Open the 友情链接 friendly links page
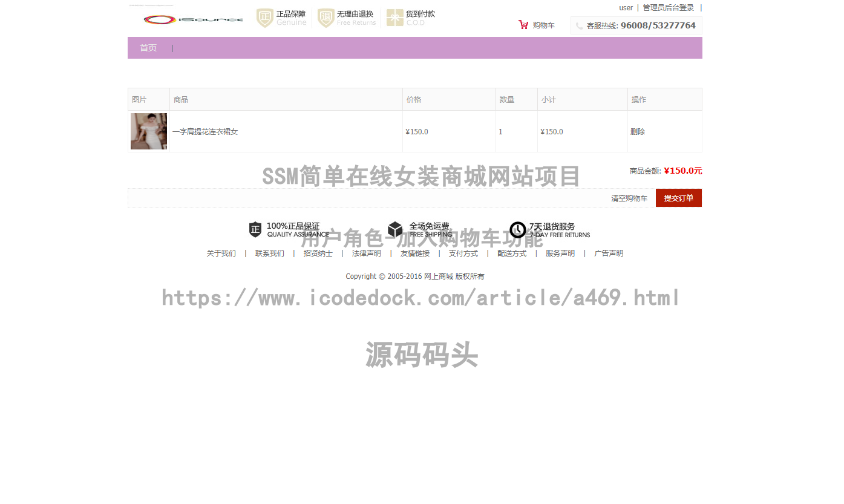Image resolution: width=844 pixels, height=504 pixels. (414, 253)
